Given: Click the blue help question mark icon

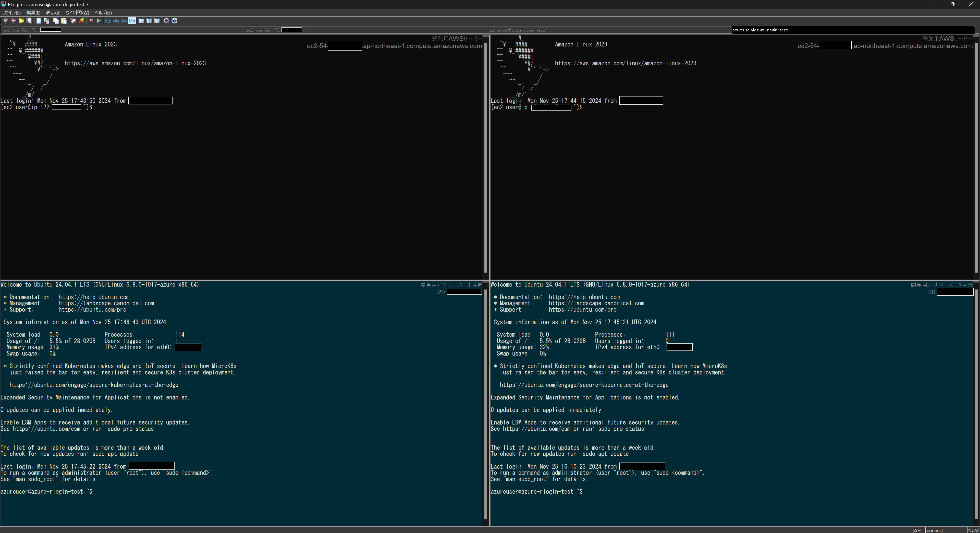Looking at the screenshot, I should 174,21.
